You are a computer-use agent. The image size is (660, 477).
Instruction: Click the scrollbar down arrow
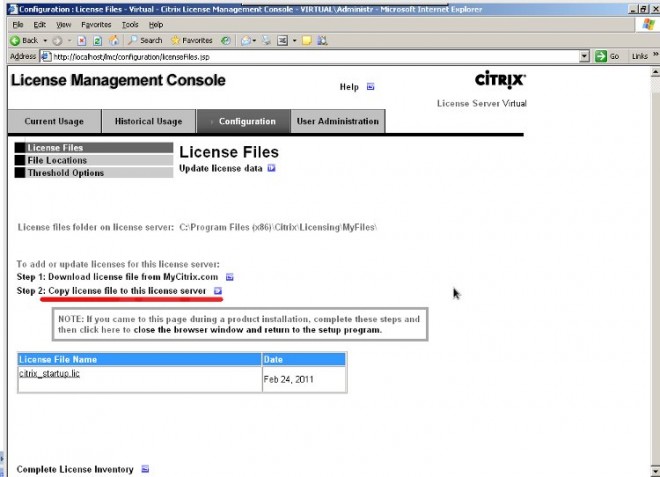[655, 471]
